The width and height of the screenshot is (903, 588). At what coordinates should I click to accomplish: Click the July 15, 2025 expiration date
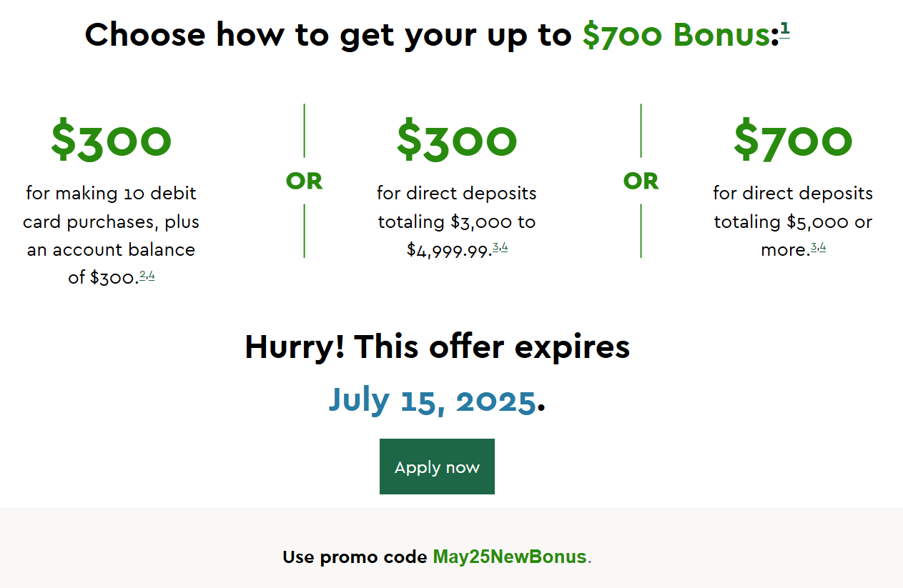432,400
